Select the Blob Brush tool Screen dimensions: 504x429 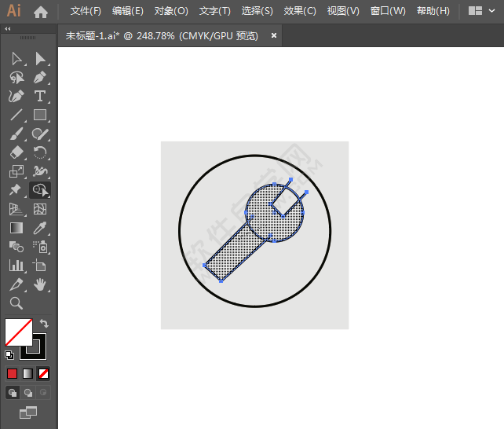[x=40, y=134]
